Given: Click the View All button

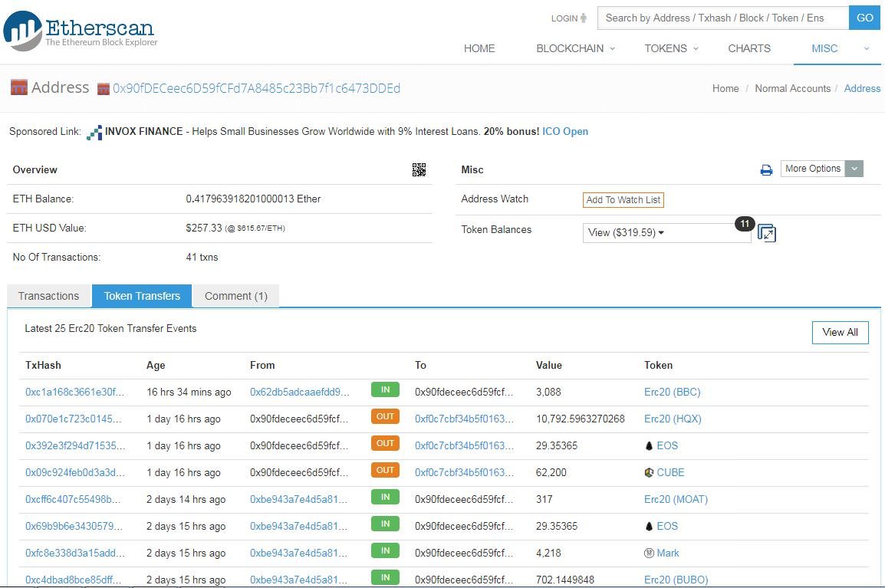Looking at the screenshot, I should tap(840, 333).
